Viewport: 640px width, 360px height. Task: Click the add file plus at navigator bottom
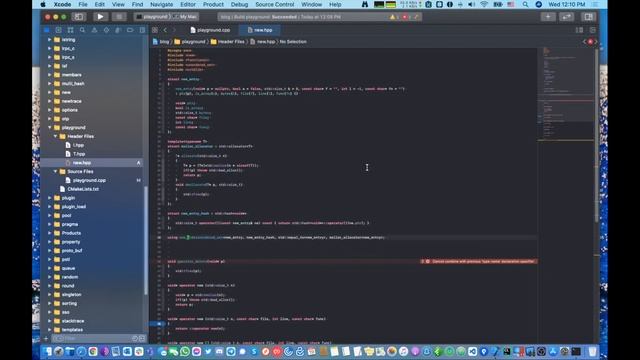point(46,338)
